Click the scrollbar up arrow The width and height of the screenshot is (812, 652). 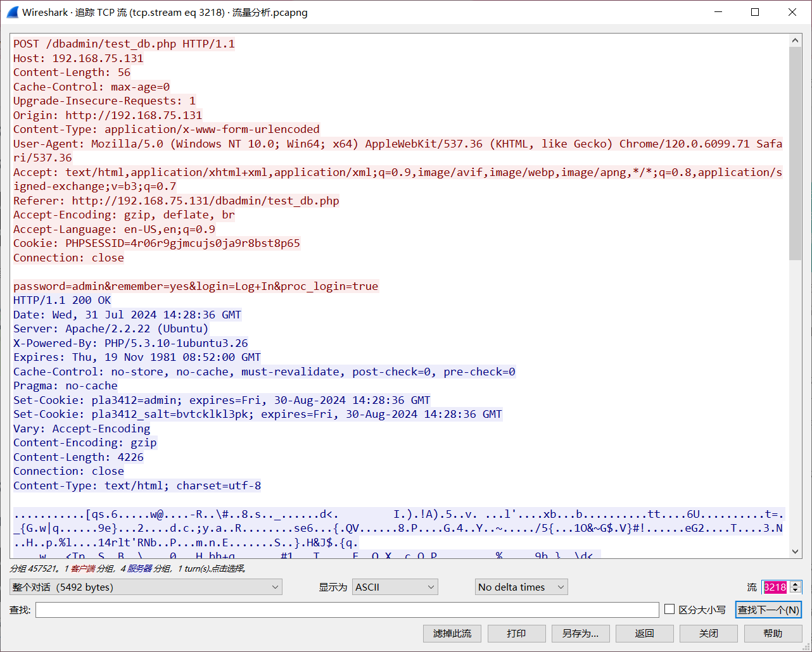796,41
